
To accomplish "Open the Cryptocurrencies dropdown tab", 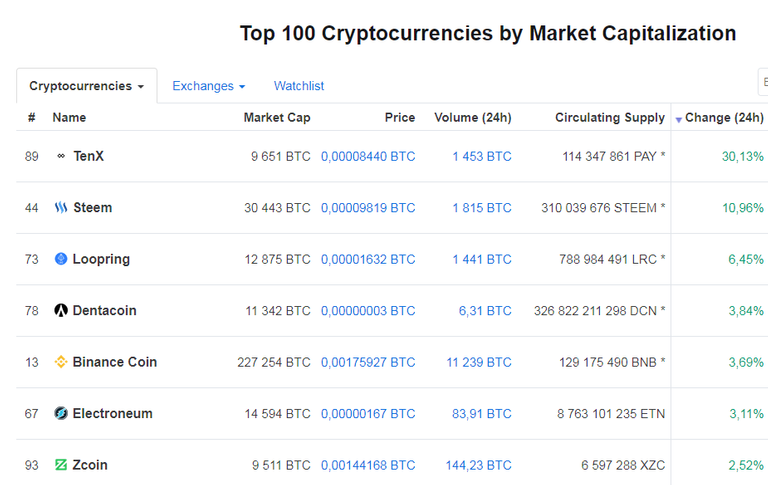I will coord(86,86).
